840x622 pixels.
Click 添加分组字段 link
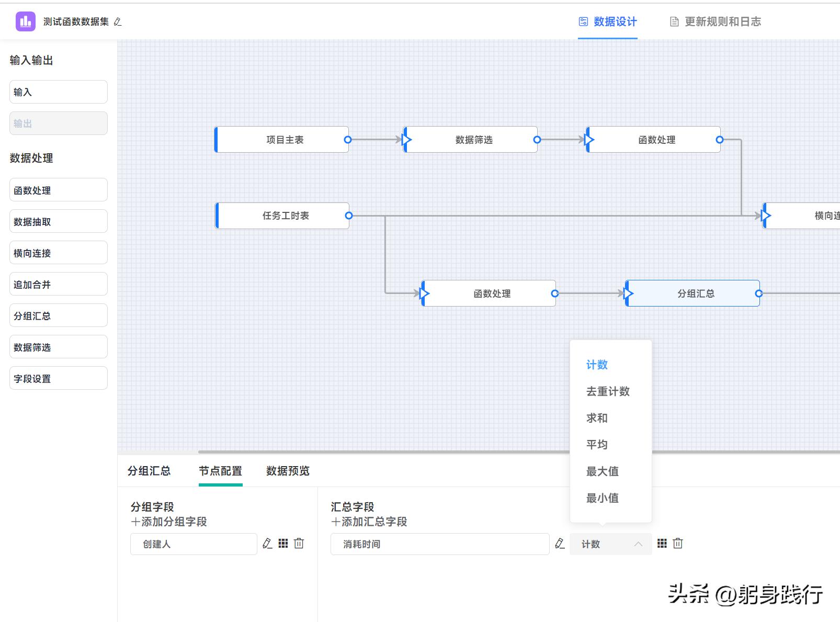pos(169,522)
